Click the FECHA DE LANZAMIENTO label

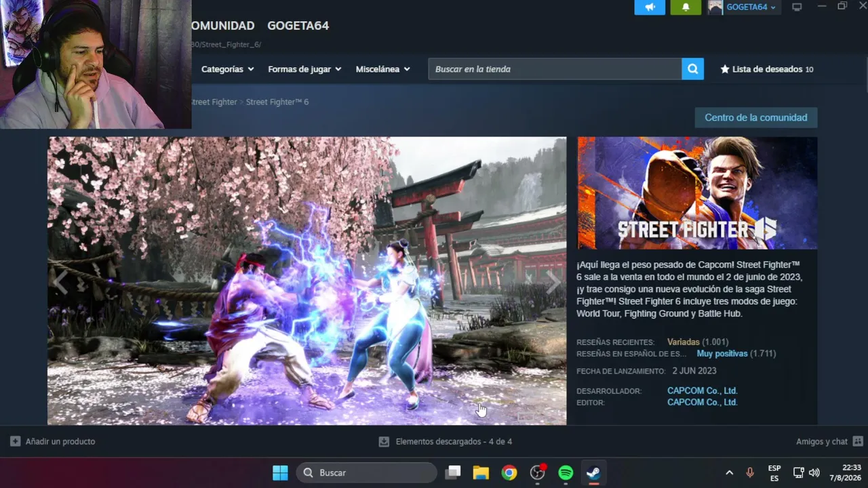[x=621, y=371]
